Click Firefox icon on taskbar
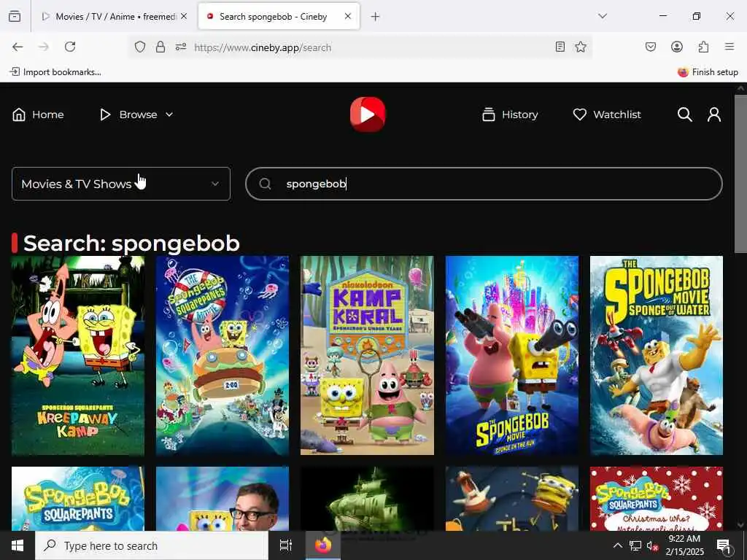The width and height of the screenshot is (747, 560). (x=322, y=545)
